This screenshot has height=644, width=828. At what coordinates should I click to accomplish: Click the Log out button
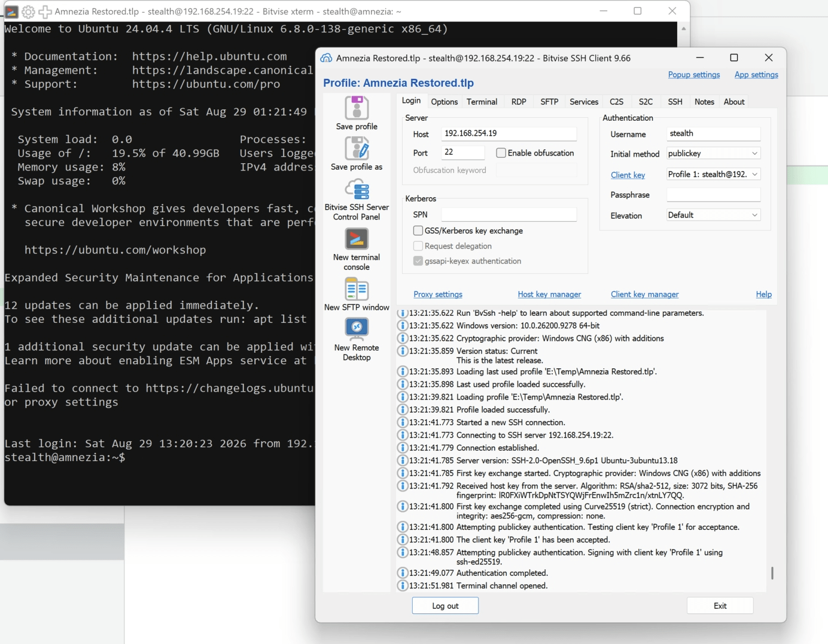(445, 606)
